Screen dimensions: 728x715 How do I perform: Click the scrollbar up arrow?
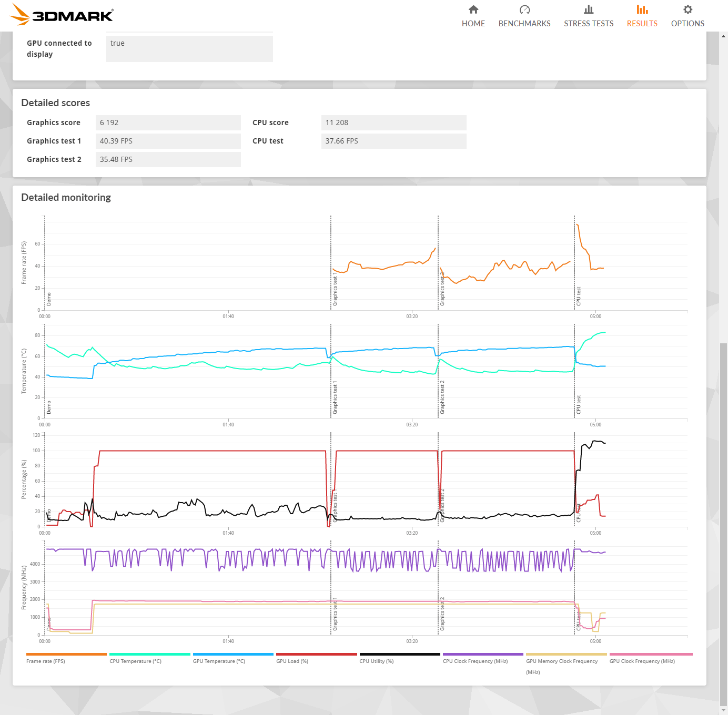(724, 36)
